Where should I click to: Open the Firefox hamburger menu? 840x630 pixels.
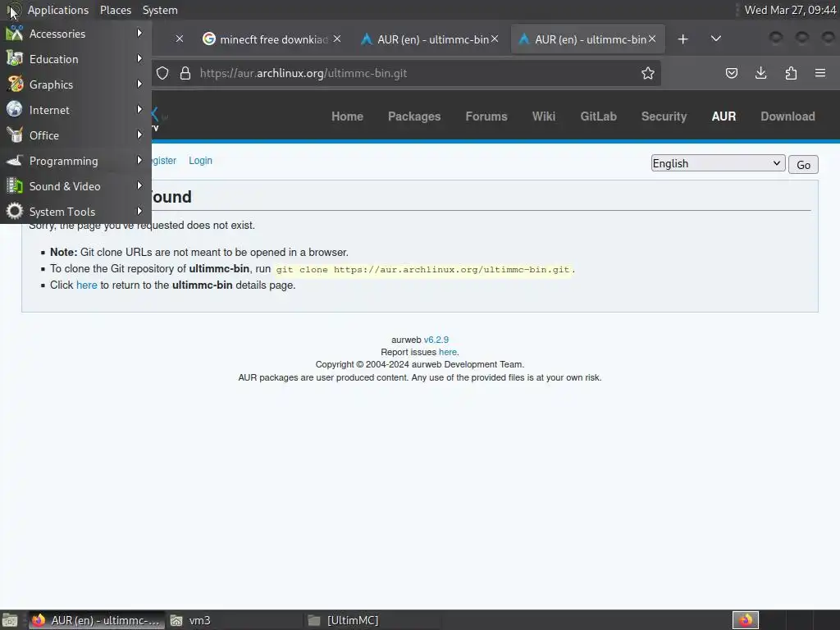click(820, 73)
